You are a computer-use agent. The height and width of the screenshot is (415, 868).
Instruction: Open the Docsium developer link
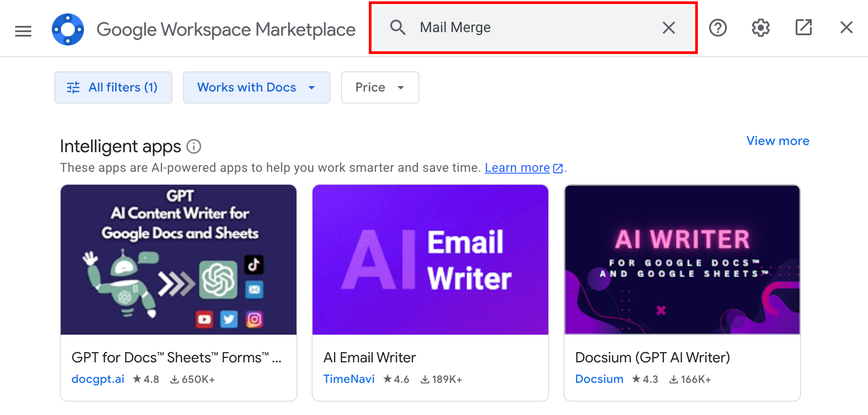(x=599, y=379)
